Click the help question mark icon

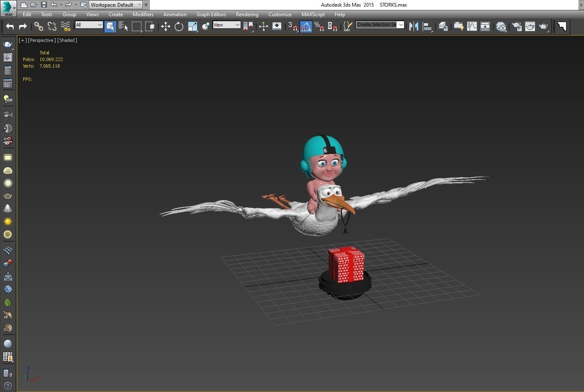click(7, 386)
